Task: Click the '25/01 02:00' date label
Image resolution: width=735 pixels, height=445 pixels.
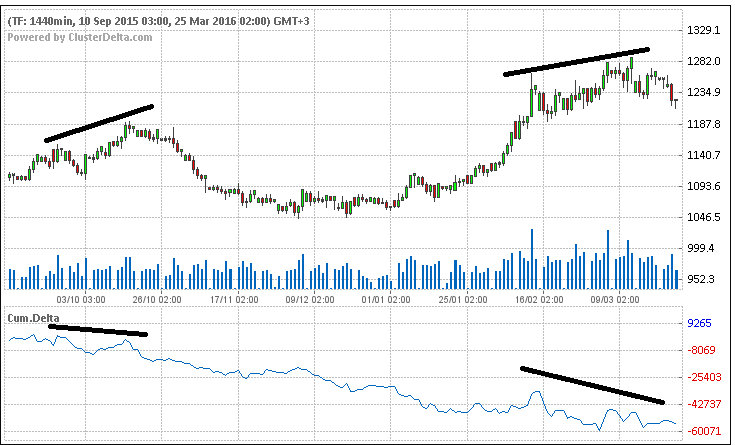Action: (x=463, y=300)
